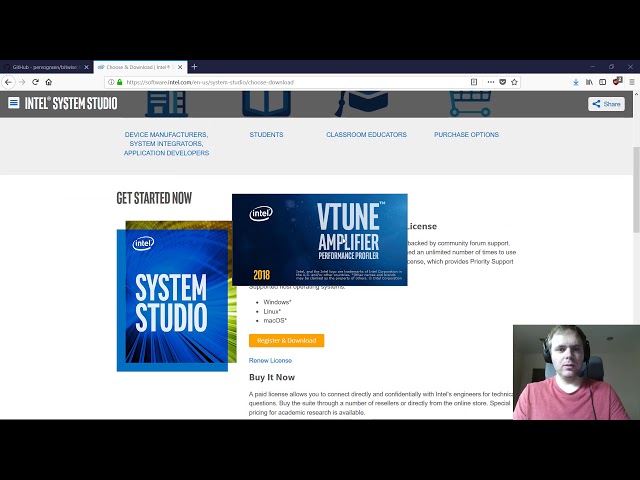The width and height of the screenshot is (640, 480).
Task: Click the page vertical scrollbar thumb
Action: coord(636,190)
